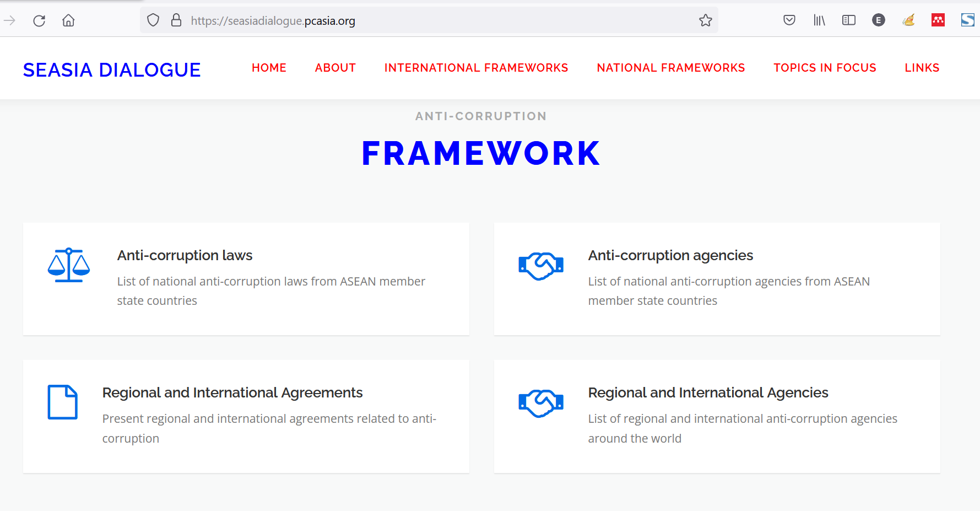Open Regional and International Agencies link
The width and height of the screenshot is (980, 511).
click(708, 392)
